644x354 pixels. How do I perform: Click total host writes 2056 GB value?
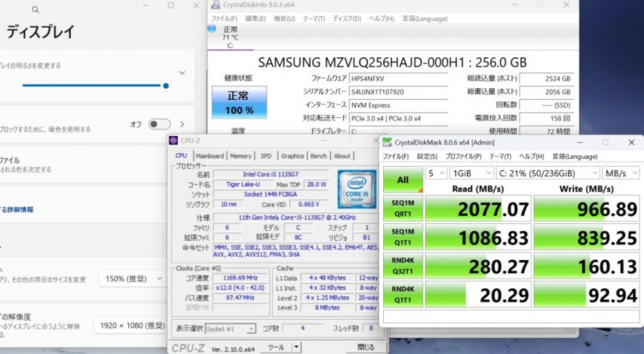point(546,91)
